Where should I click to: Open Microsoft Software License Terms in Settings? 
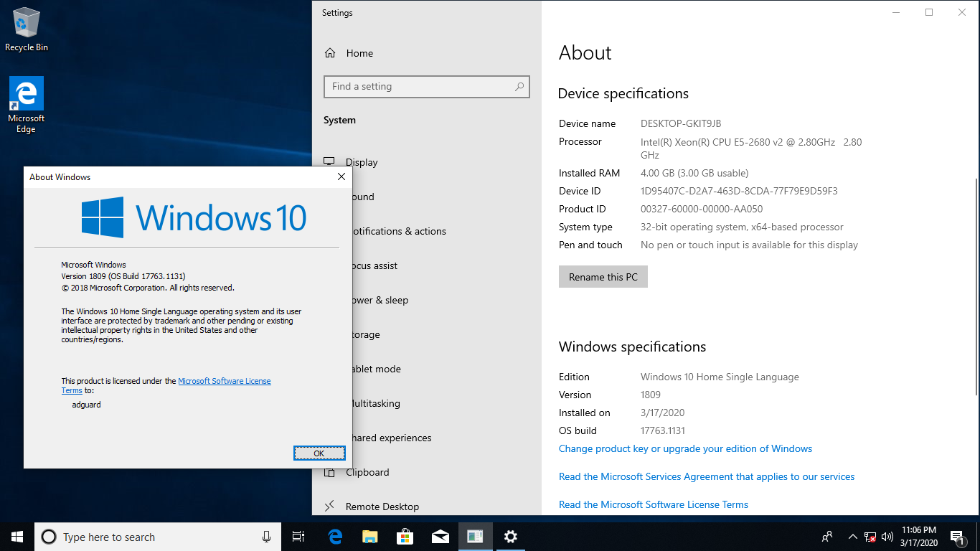pos(654,504)
